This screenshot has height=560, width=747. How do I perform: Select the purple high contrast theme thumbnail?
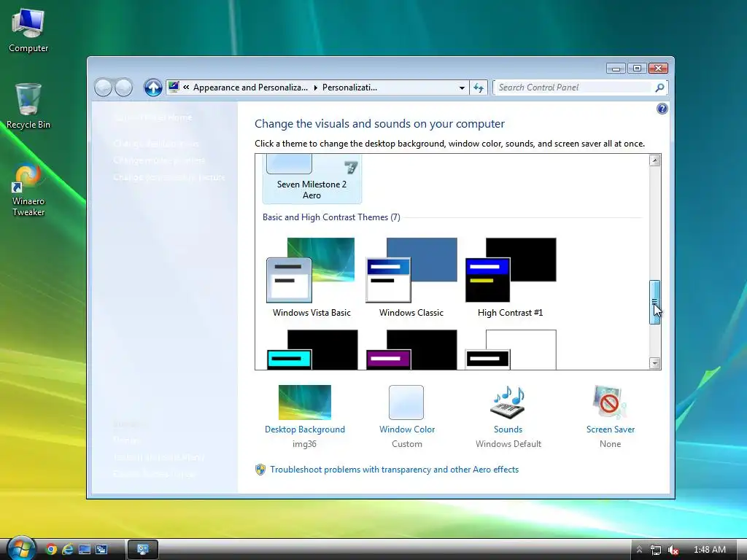[x=411, y=349]
